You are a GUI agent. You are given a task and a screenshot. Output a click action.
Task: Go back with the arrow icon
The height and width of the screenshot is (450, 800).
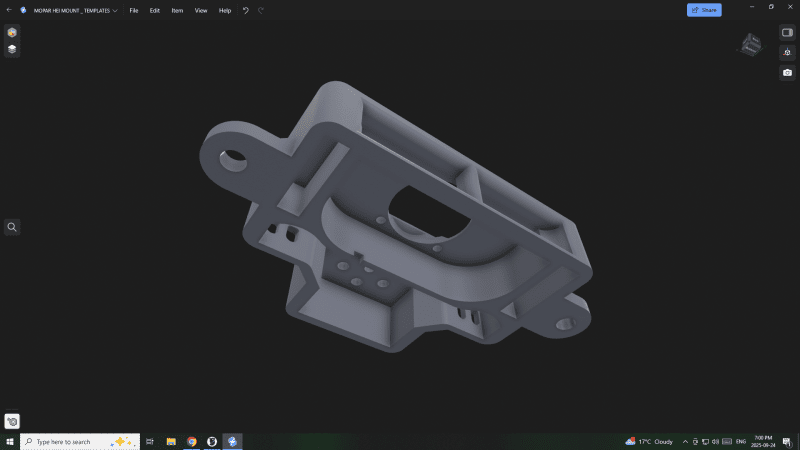[9, 10]
